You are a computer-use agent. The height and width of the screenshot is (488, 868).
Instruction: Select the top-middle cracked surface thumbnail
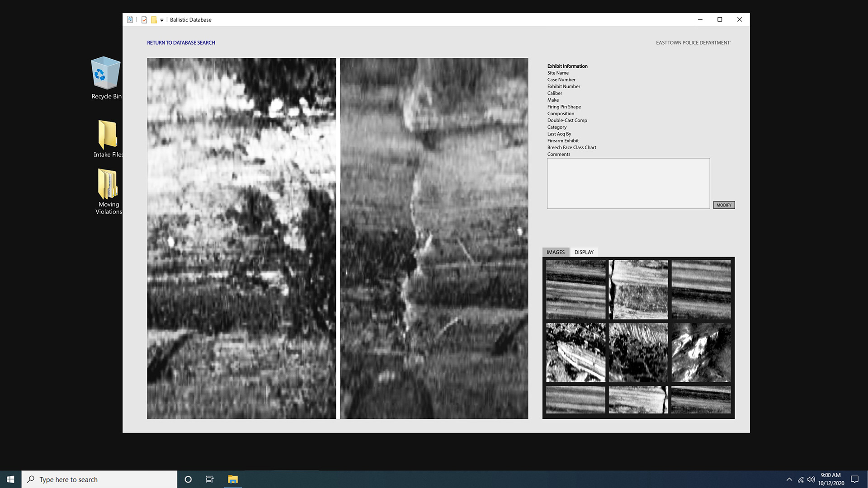[x=638, y=290]
